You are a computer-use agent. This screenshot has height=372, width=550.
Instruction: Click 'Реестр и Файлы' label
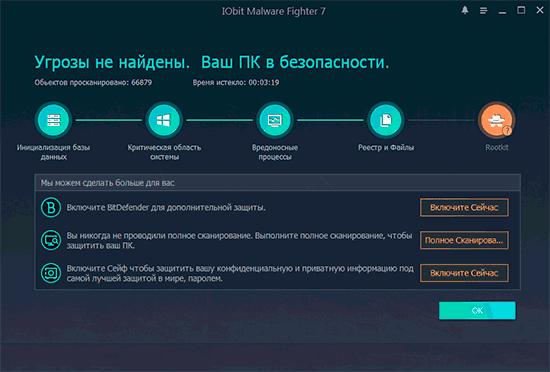coord(386,148)
